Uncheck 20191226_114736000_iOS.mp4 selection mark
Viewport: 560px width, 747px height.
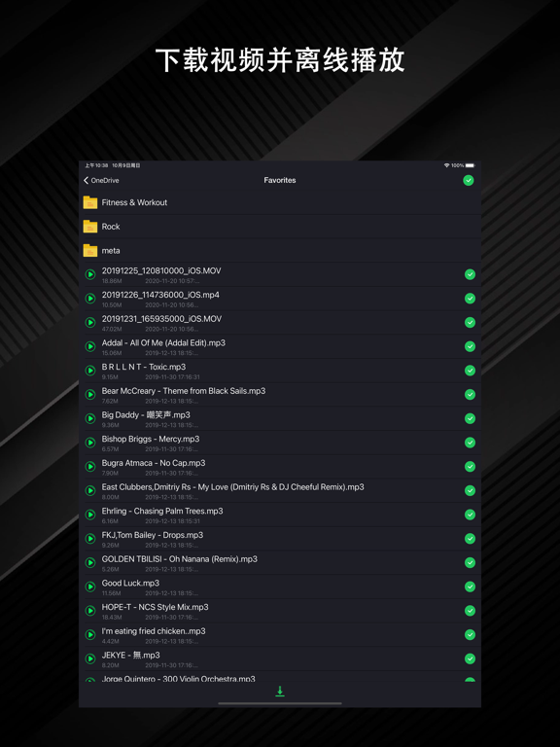470,299
